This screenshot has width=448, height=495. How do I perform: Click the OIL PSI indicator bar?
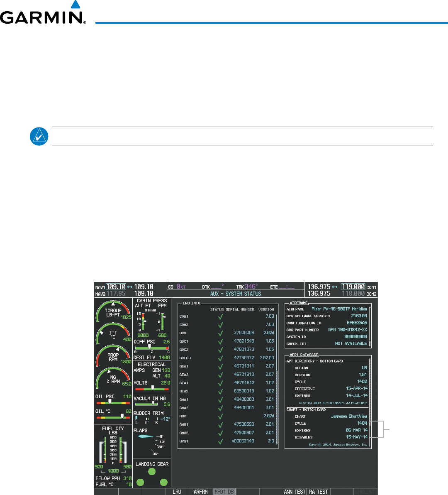(113, 402)
